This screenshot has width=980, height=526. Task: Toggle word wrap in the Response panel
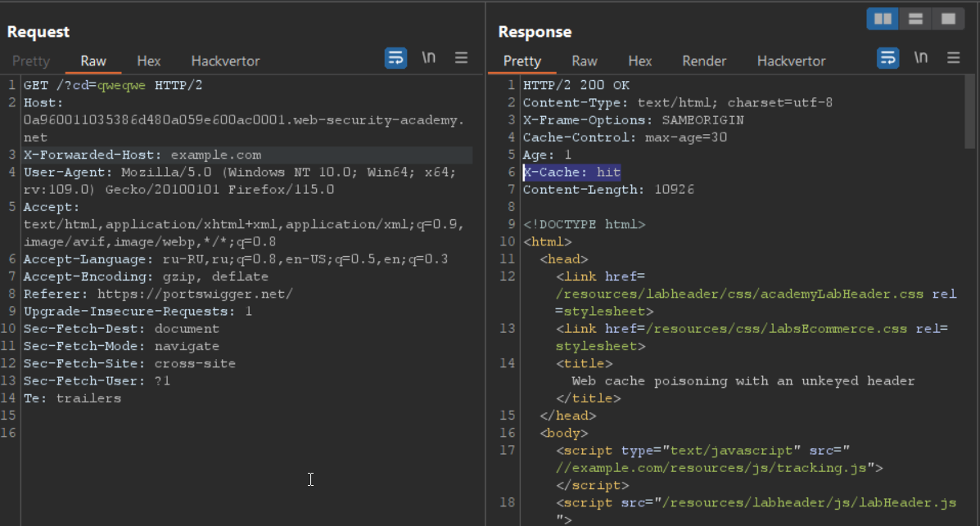click(887, 58)
